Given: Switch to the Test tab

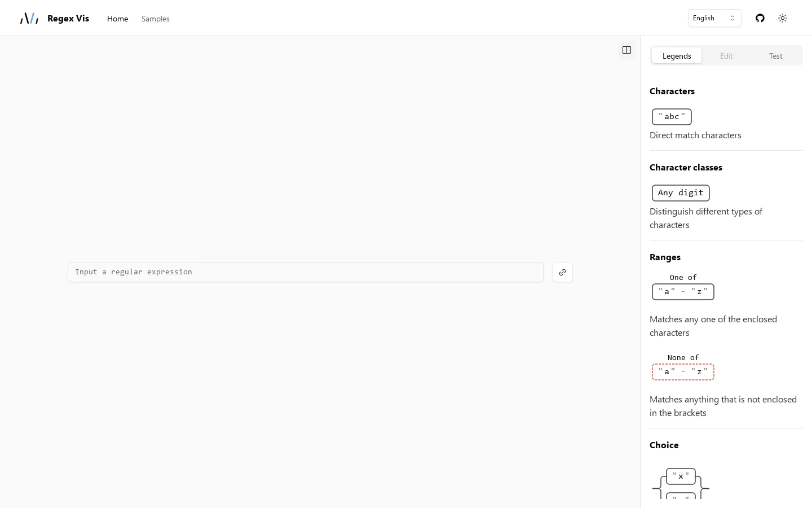Looking at the screenshot, I should (776, 56).
